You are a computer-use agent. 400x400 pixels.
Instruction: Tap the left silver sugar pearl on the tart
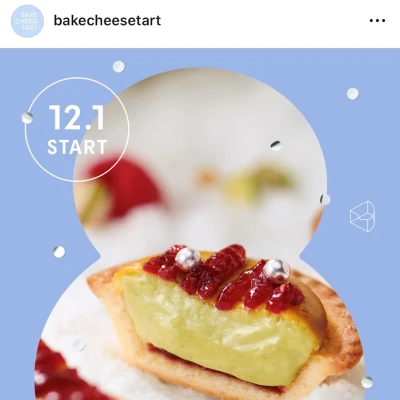coord(188,259)
